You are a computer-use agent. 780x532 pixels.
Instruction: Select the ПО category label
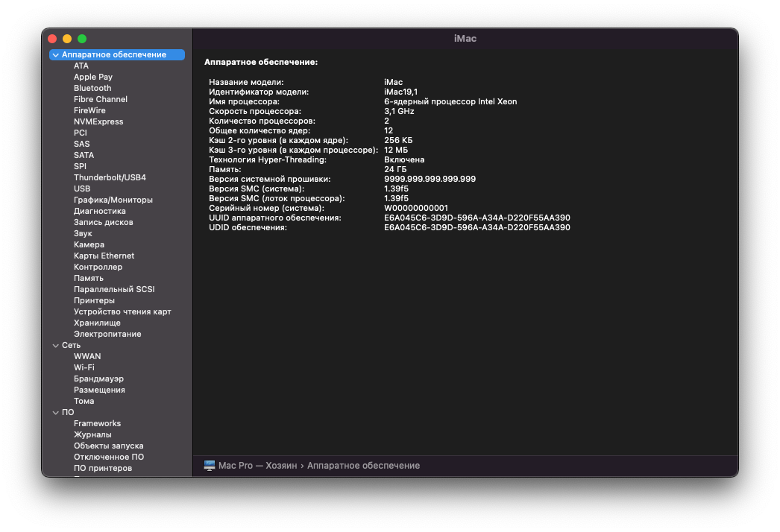point(68,413)
